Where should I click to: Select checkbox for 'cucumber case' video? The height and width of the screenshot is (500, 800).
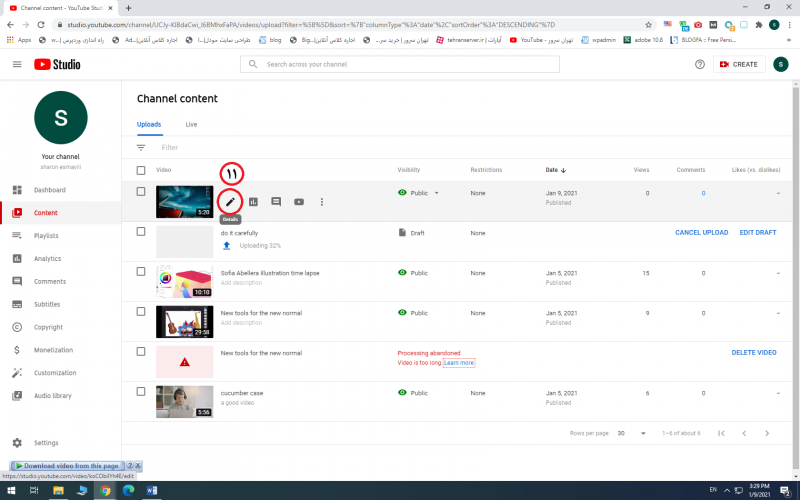click(141, 392)
